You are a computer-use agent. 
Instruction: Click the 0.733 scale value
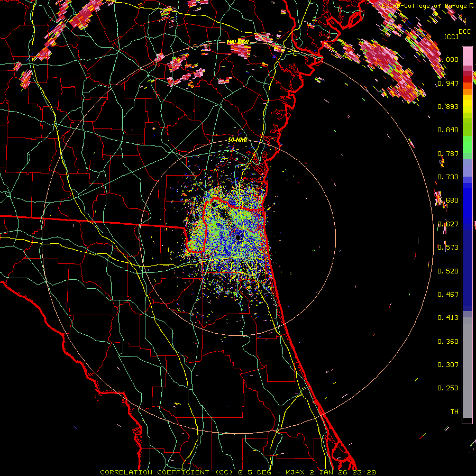tap(448, 177)
